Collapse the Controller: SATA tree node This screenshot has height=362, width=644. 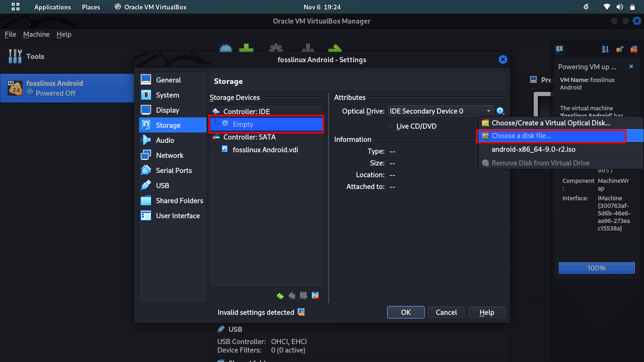(x=216, y=137)
